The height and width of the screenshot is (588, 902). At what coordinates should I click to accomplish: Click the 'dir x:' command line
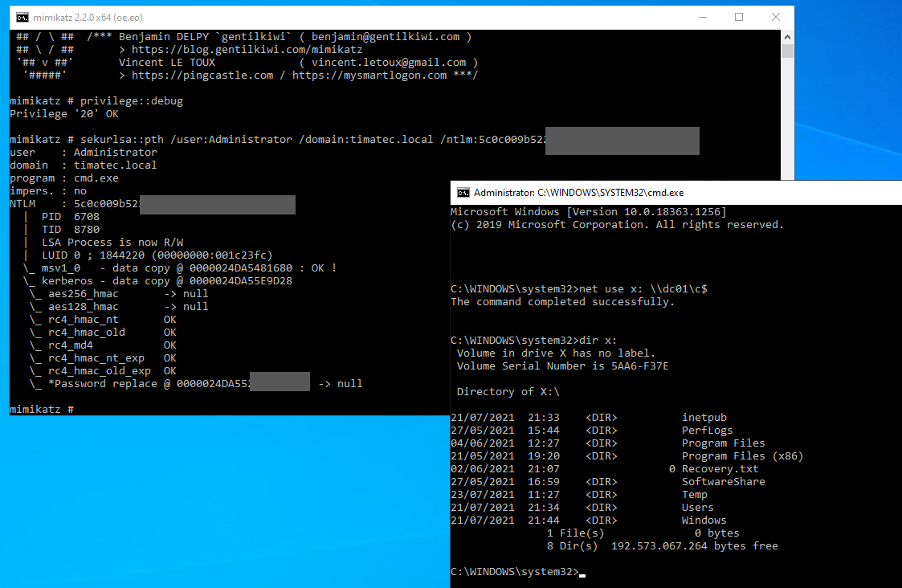(x=598, y=341)
